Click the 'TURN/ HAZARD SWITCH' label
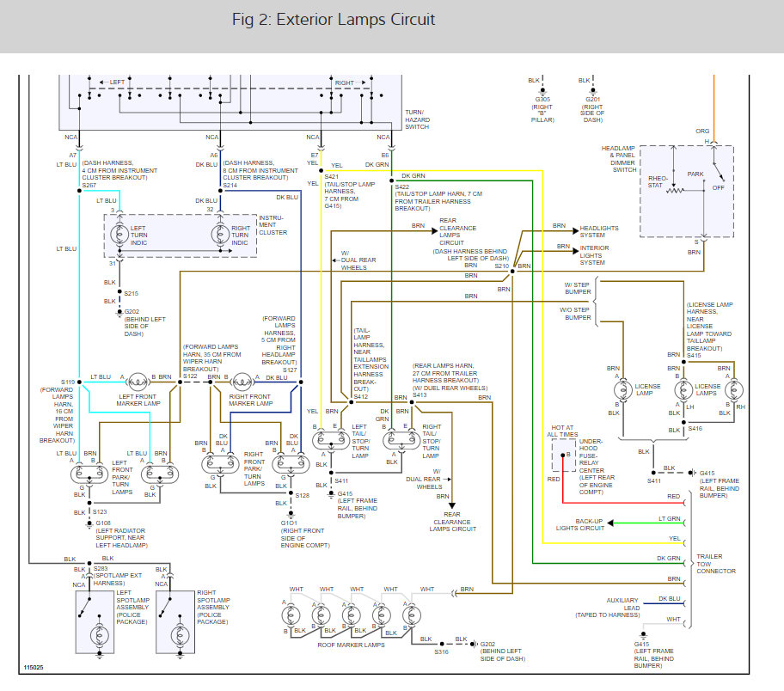The height and width of the screenshot is (691, 784). (x=417, y=119)
